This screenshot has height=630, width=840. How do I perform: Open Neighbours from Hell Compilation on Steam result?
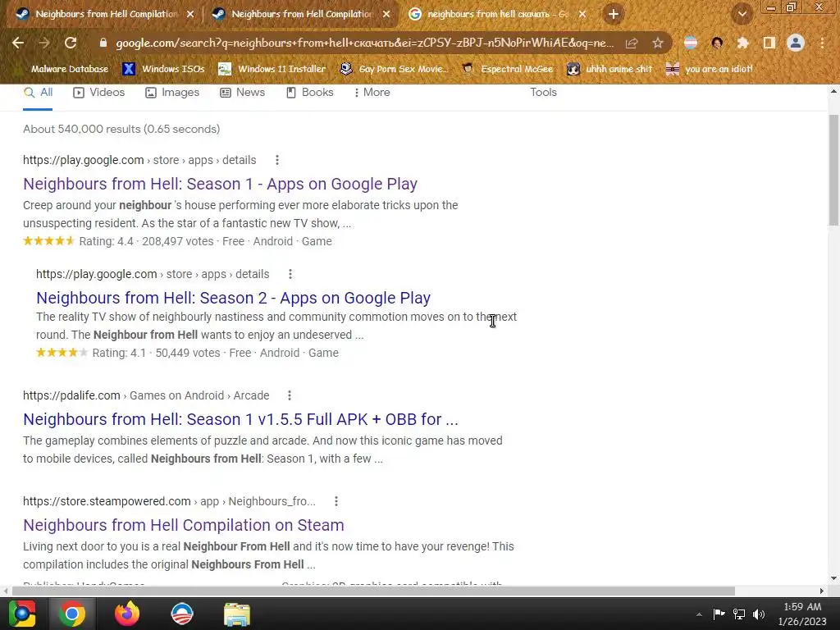coord(183,525)
